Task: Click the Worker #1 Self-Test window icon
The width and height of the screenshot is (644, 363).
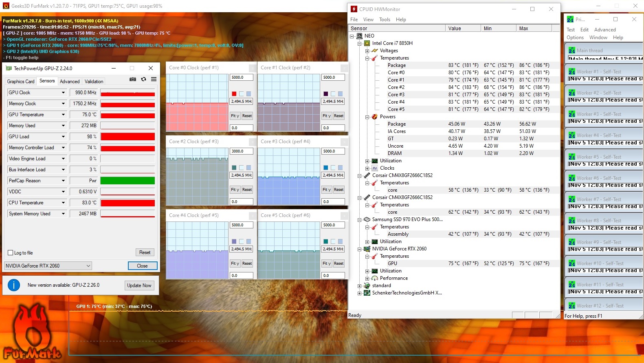Action: 572,71
